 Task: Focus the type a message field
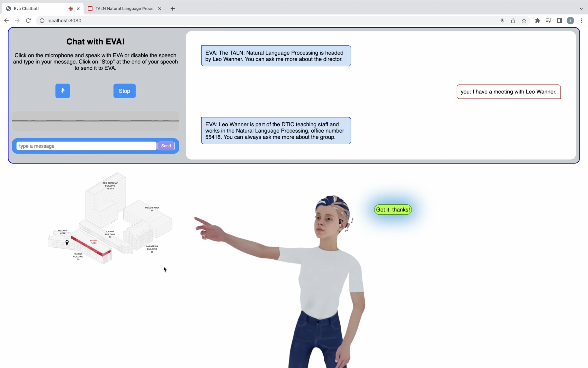[x=86, y=146]
